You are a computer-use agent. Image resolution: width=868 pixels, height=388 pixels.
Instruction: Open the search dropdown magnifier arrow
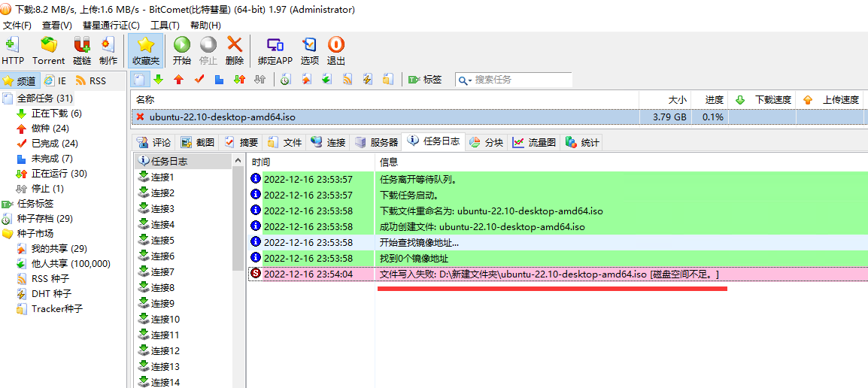465,80
